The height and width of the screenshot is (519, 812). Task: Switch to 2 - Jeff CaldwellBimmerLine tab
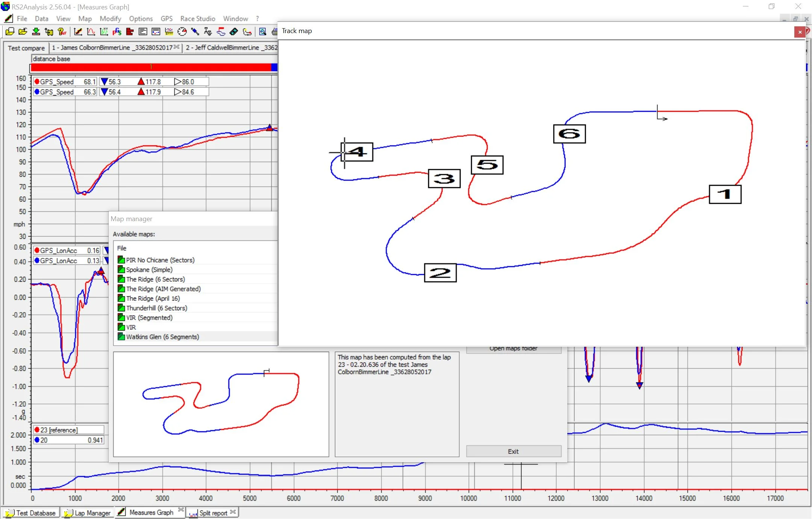point(231,48)
